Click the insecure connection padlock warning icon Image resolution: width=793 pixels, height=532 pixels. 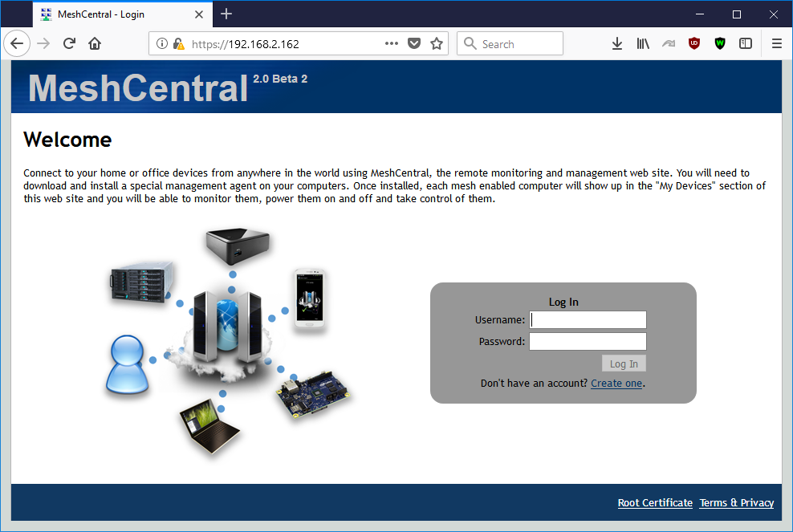pos(178,43)
